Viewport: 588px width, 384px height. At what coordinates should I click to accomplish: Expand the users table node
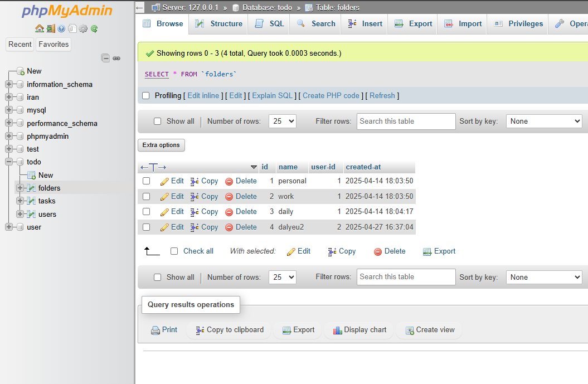[x=20, y=214]
